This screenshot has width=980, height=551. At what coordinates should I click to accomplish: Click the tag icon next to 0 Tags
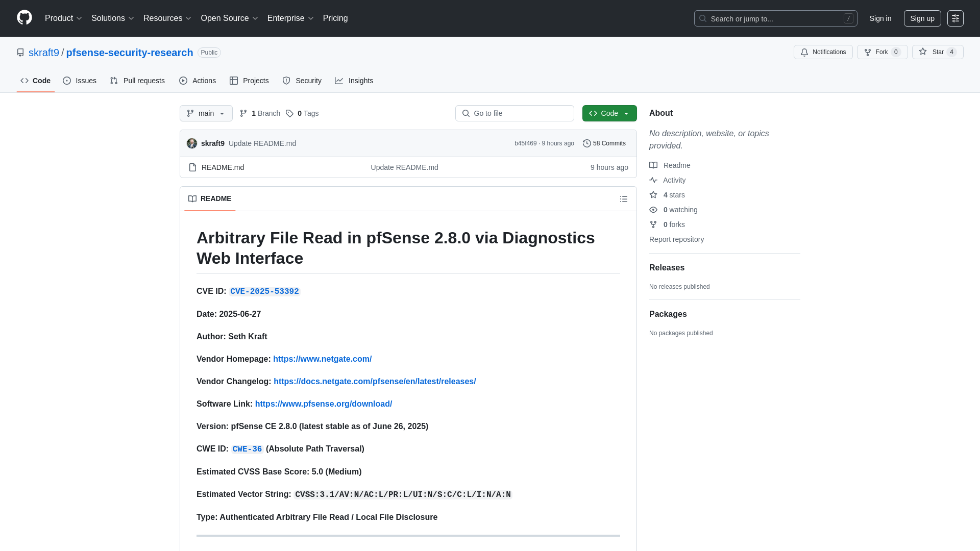289,113
